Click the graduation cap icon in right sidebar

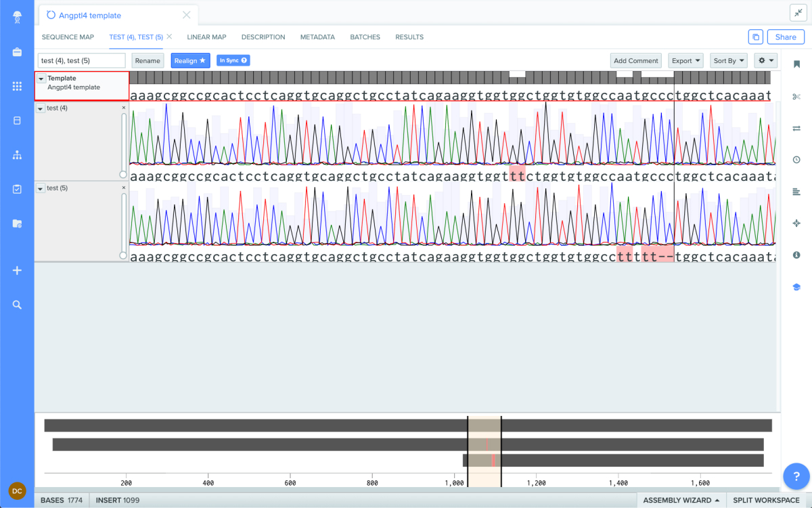796,287
